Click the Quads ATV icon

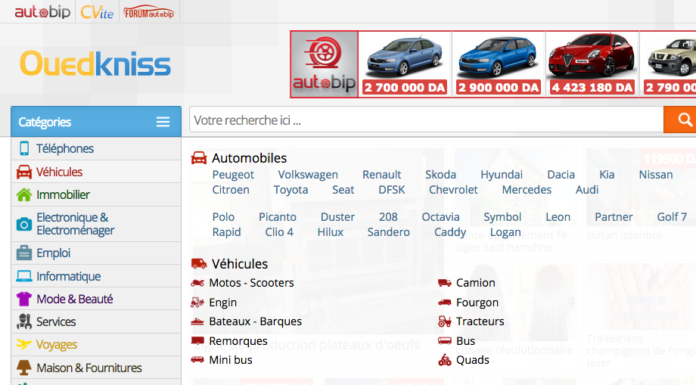click(444, 360)
